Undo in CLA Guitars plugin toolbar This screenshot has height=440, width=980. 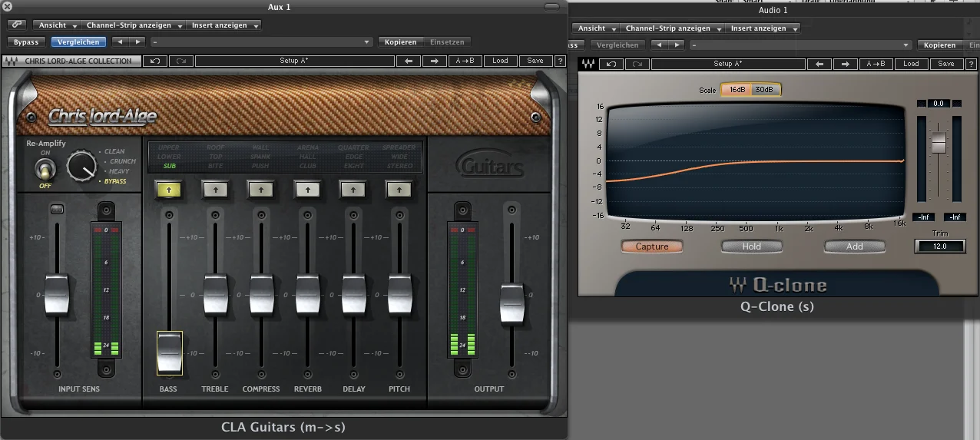(155, 61)
